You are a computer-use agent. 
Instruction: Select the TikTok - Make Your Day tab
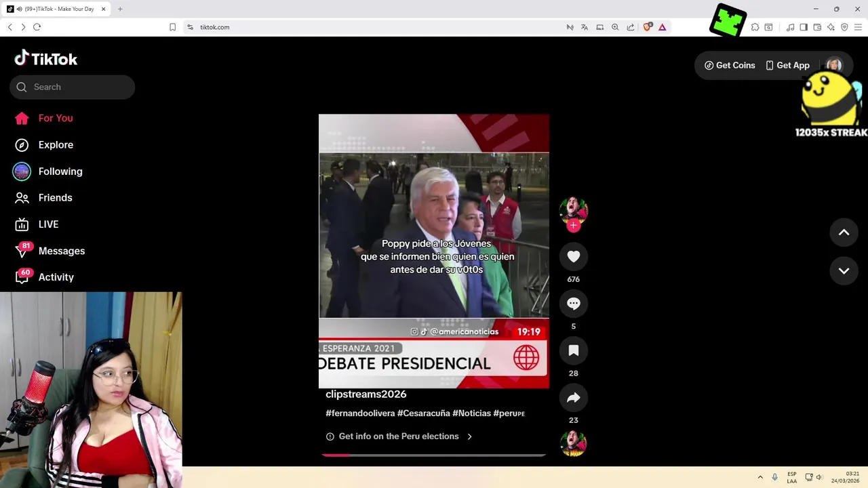tap(56, 9)
